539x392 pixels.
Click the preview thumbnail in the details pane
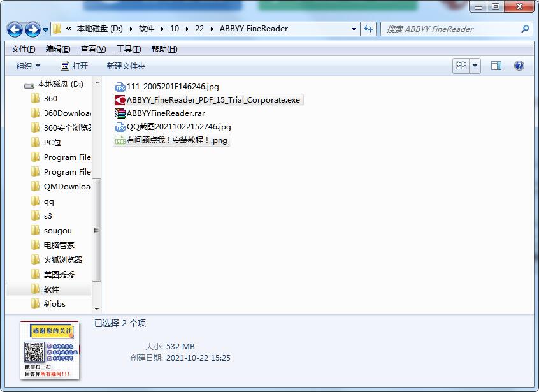pyautogui.click(x=50, y=350)
